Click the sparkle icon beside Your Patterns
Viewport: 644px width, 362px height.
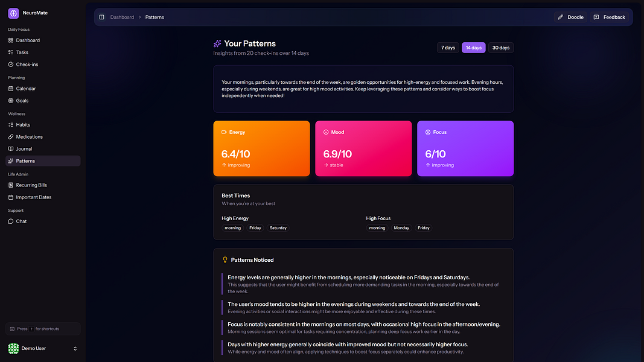click(x=217, y=43)
